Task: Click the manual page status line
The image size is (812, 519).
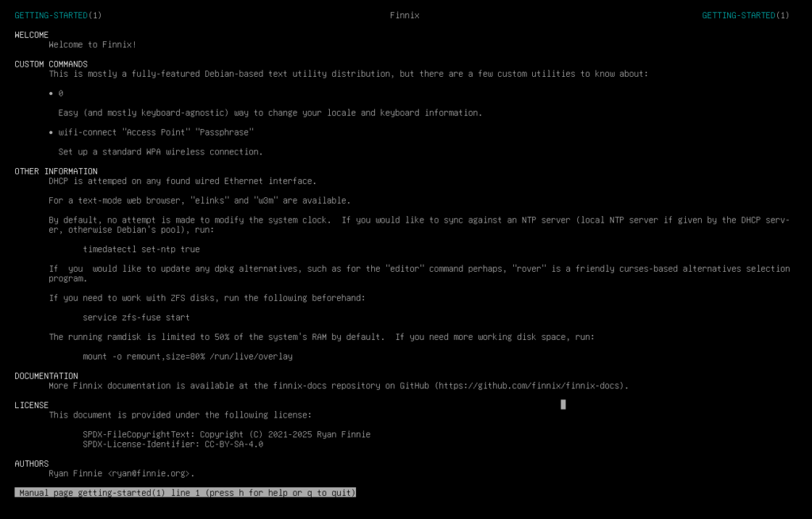Action: 186,493
